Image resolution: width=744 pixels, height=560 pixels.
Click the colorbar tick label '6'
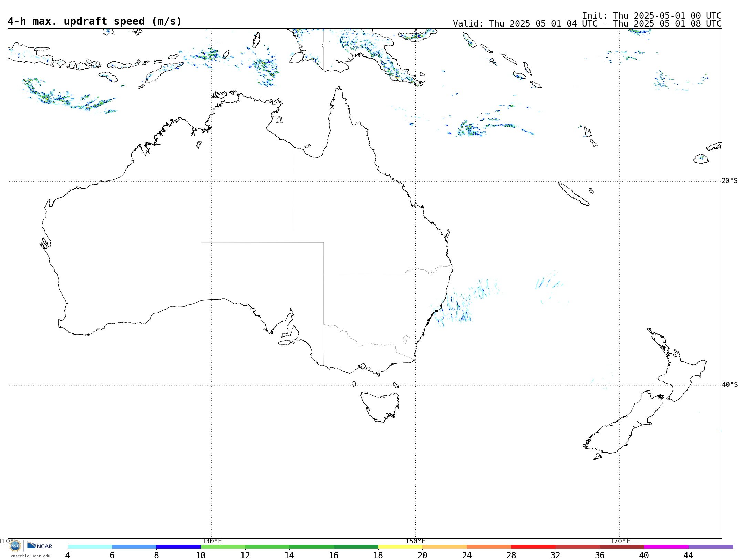coord(112,555)
